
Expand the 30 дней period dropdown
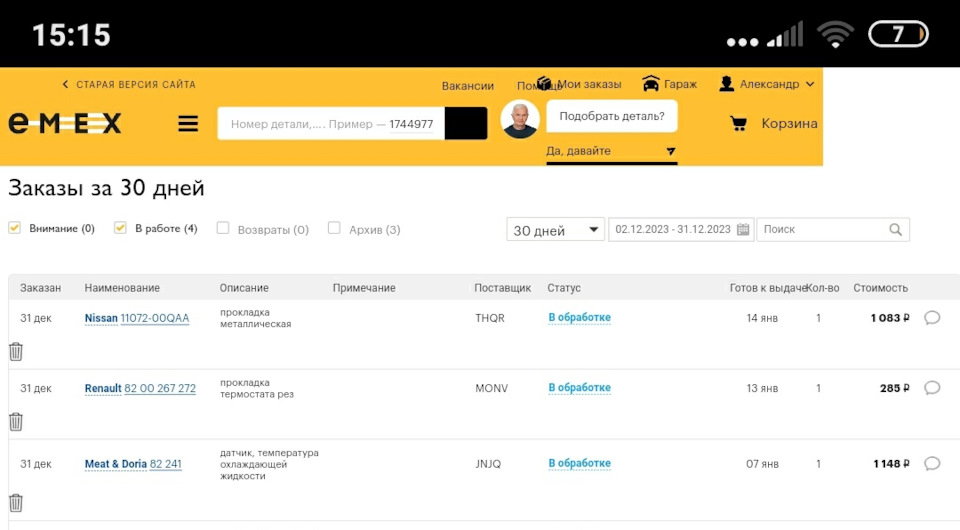tap(555, 230)
